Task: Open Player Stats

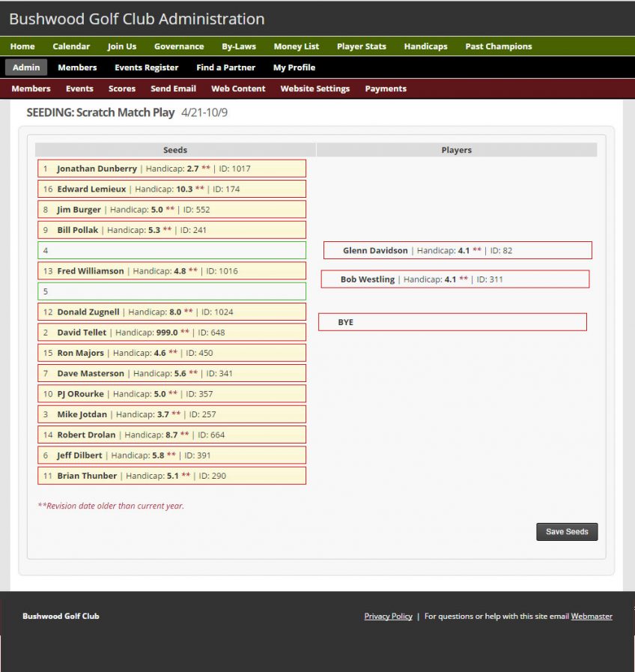Action: tap(362, 46)
